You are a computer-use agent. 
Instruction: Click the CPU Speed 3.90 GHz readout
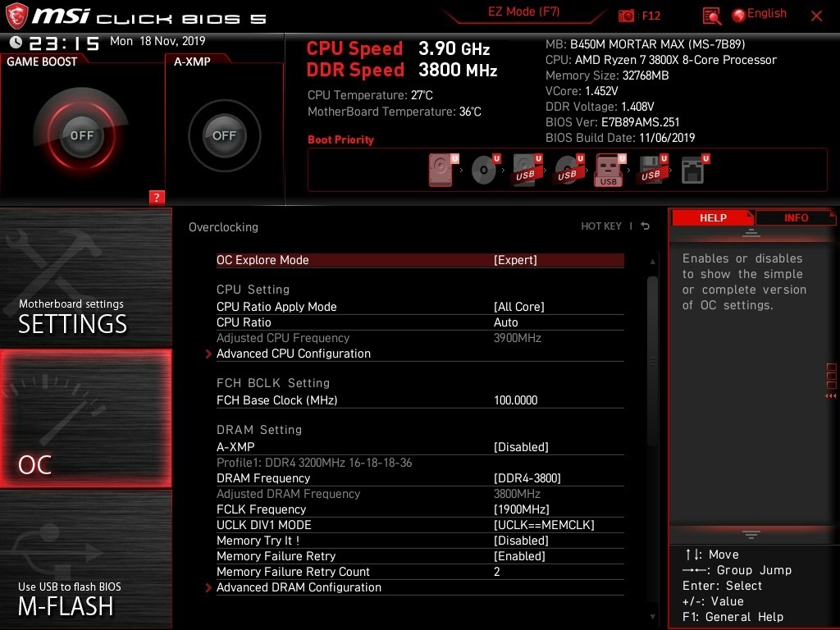pos(398,48)
